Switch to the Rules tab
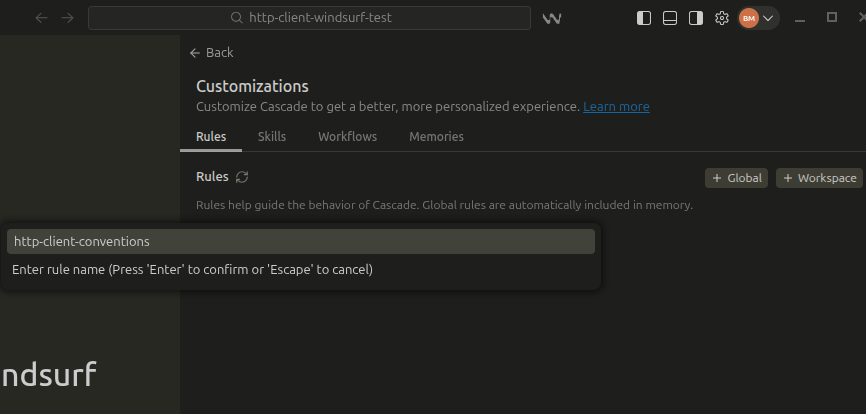The image size is (866, 414). (x=211, y=136)
